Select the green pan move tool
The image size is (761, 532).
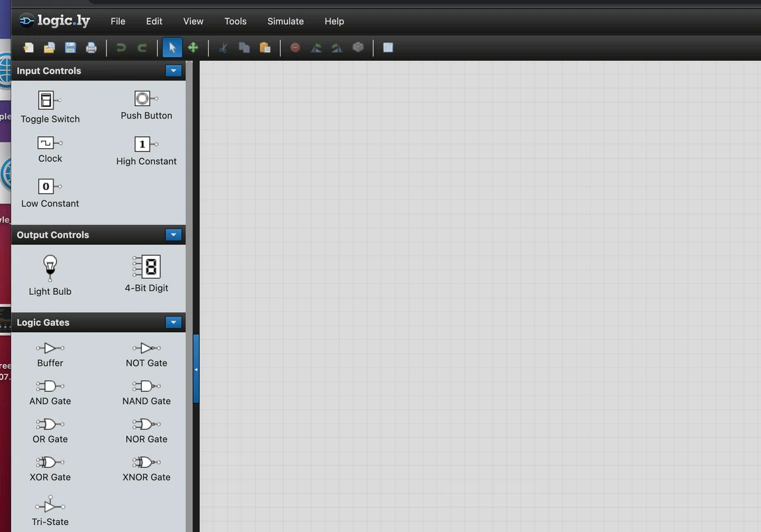(x=193, y=48)
